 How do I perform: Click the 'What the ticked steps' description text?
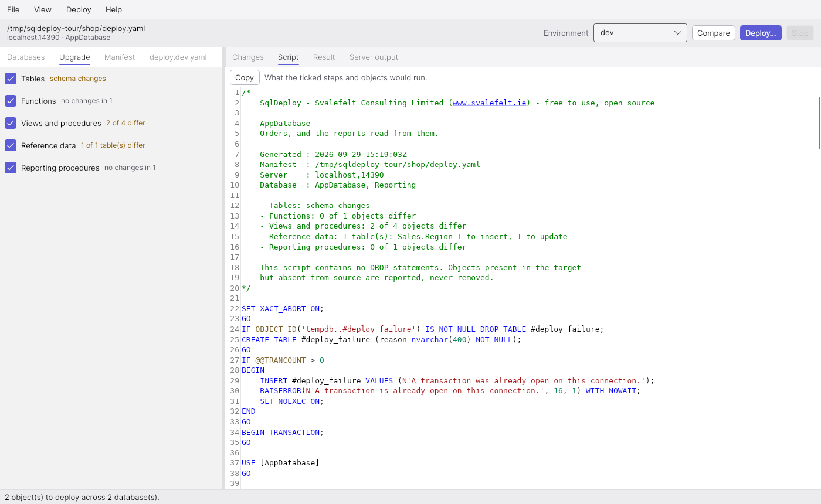[346, 77]
